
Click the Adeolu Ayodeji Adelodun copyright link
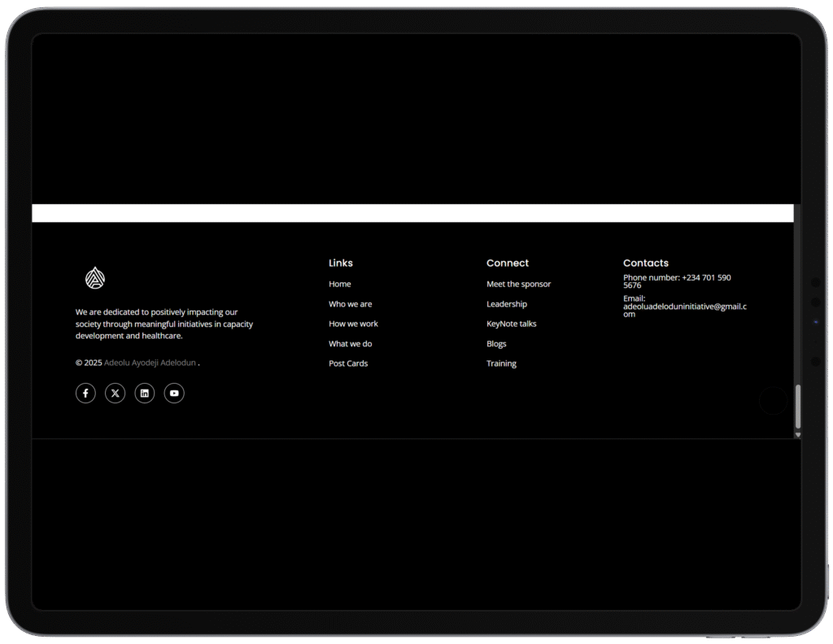point(150,363)
